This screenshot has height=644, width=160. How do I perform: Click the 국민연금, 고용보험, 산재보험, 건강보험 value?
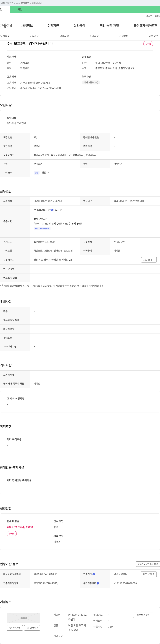[x=53, y=251]
